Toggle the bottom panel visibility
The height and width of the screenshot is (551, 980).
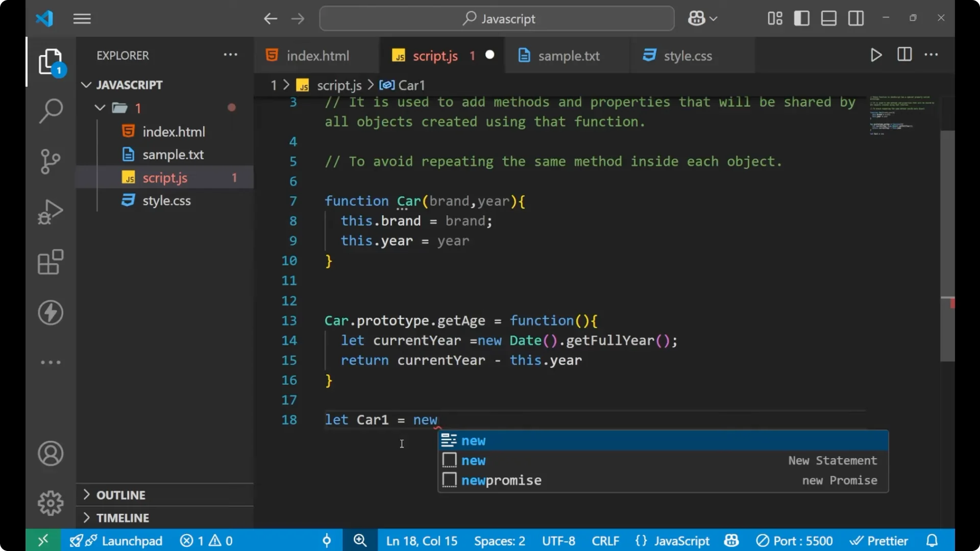(x=828, y=18)
